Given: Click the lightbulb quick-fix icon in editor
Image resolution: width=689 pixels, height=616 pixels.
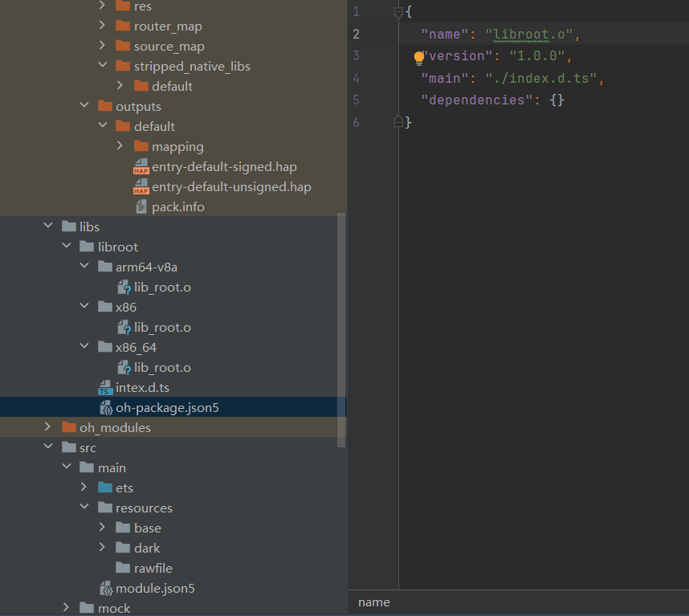Looking at the screenshot, I should (x=418, y=58).
